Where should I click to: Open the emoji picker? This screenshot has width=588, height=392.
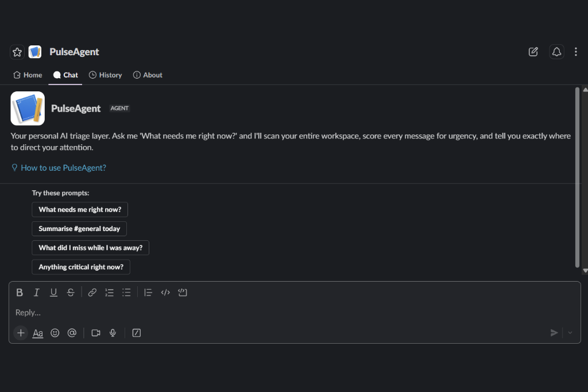pos(55,333)
